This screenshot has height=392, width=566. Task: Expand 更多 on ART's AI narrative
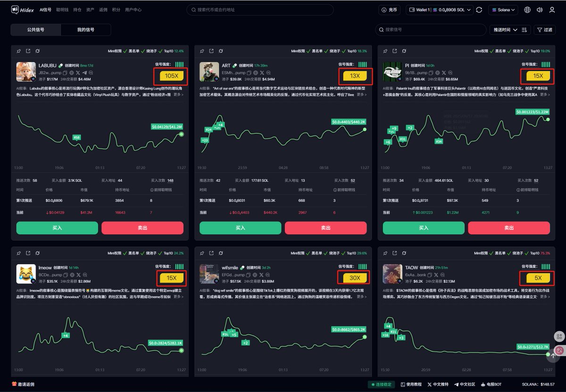point(361,95)
